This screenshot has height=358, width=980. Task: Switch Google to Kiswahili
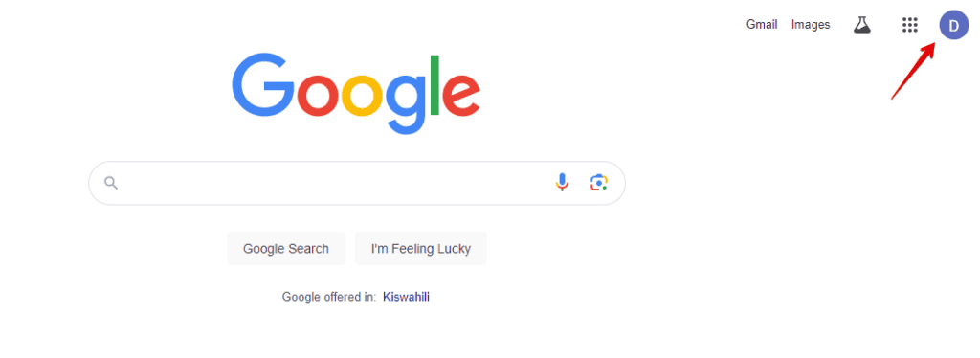406,297
